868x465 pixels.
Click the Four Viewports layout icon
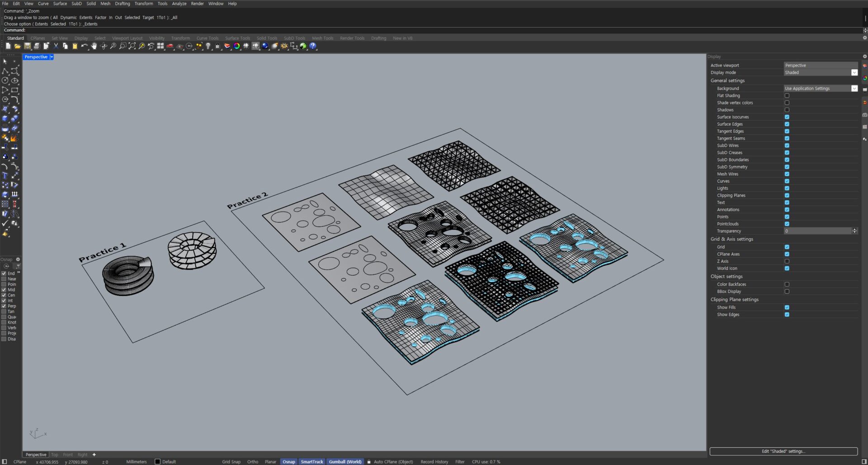tap(160, 46)
